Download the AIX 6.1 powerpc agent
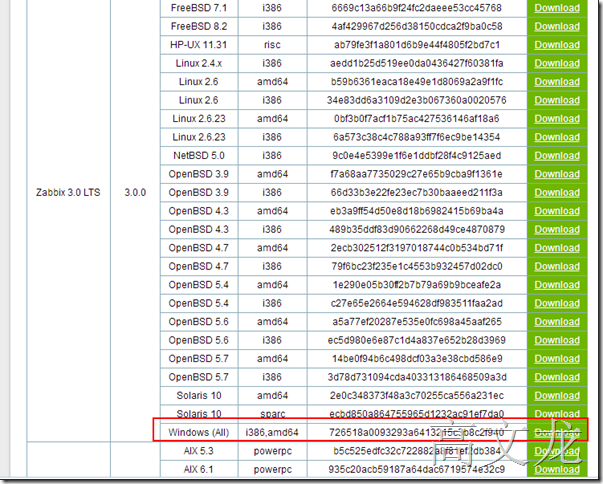This screenshot has width=603, height=484. [x=557, y=469]
